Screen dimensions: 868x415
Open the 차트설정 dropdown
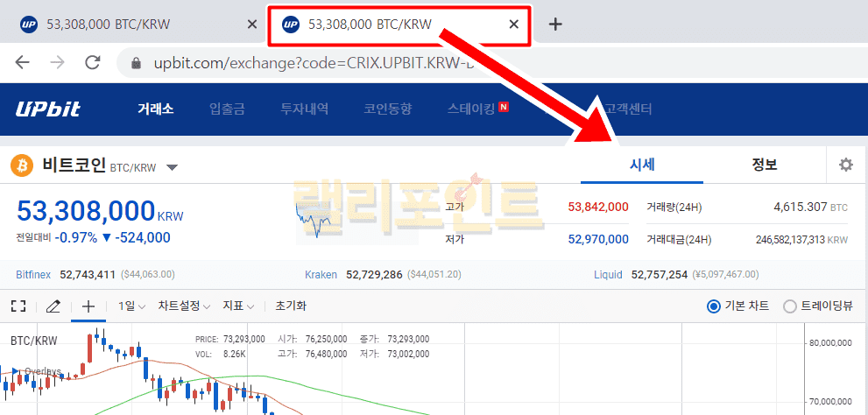pyautogui.click(x=184, y=306)
